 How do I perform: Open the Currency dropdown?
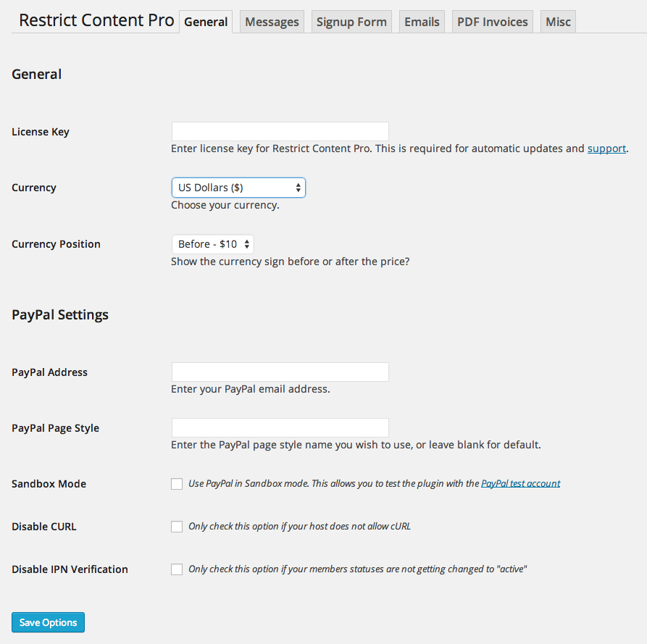click(x=238, y=188)
